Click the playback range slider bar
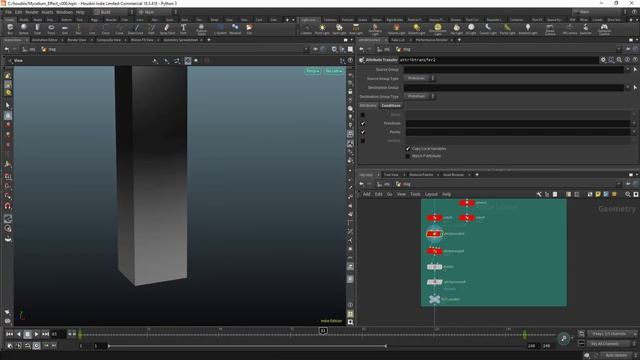This screenshot has height=360, width=640. coord(247,346)
